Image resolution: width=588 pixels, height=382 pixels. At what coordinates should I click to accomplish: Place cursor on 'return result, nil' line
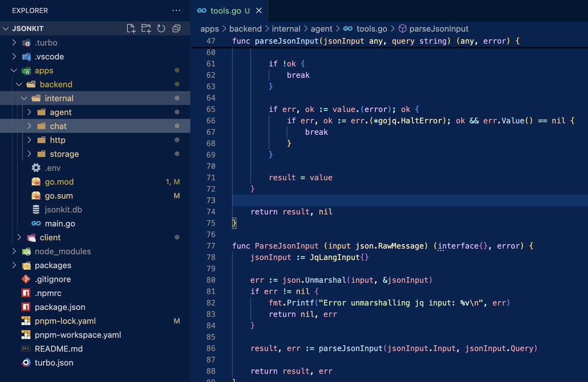tap(291, 212)
